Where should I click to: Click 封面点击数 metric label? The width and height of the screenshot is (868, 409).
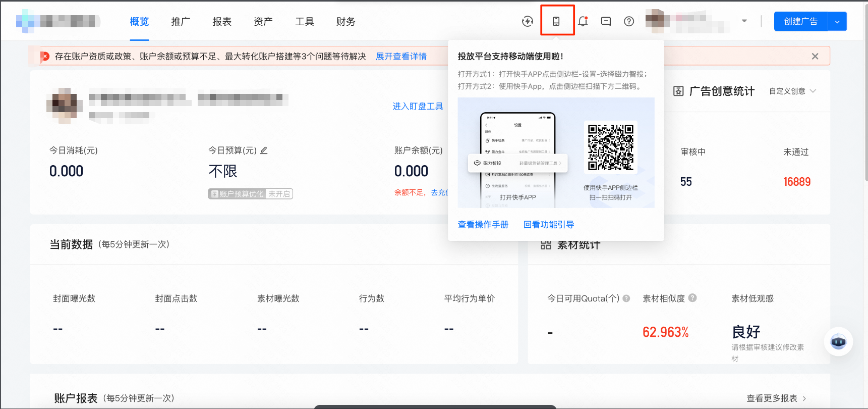176,298
